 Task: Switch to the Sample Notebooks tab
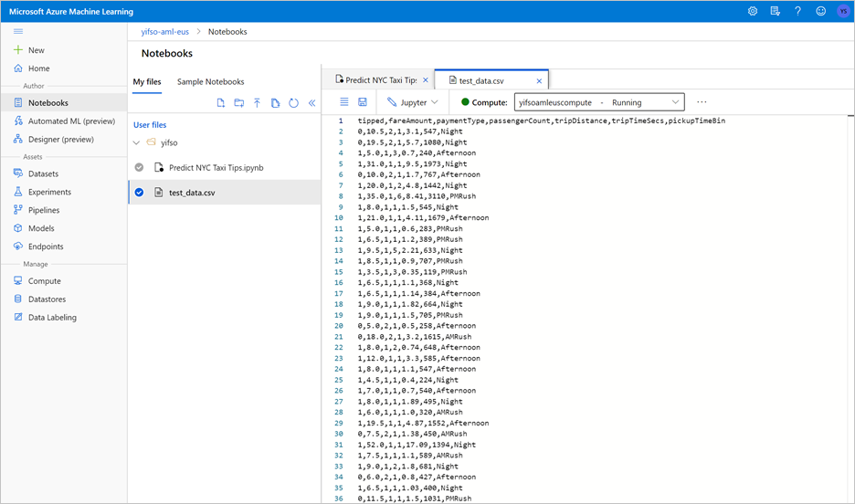pyautogui.click(x=211, y=82)
